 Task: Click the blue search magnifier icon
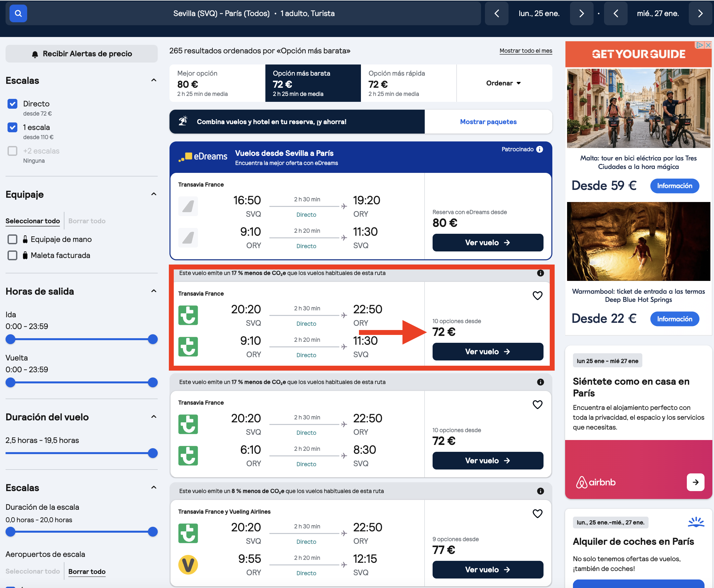[x=18, y=13]
